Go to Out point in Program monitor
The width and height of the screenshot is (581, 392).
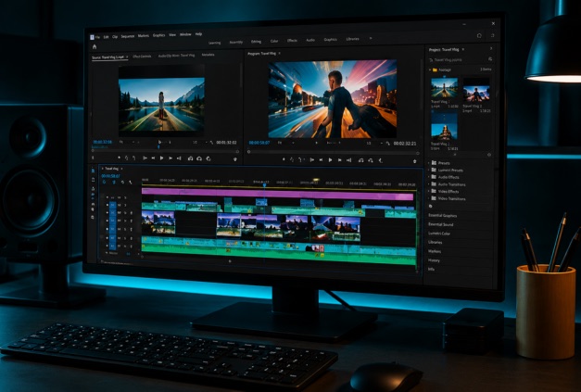point(349,160)
